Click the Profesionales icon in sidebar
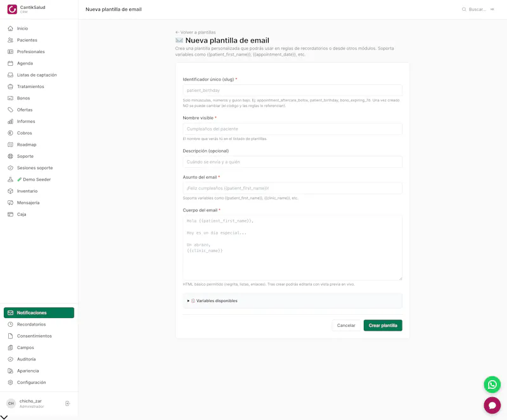This screenshot has height=420, width=507. pyautogui.click(x=10, y=52)
